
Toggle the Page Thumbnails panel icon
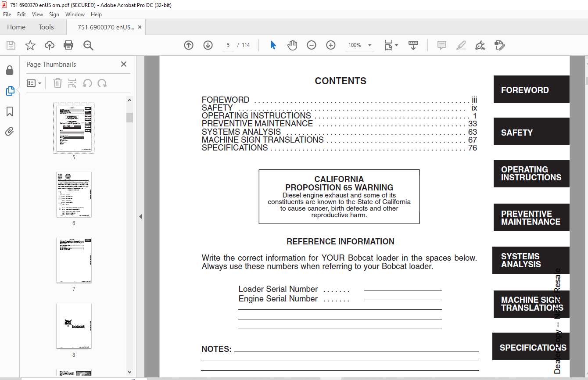10,91
